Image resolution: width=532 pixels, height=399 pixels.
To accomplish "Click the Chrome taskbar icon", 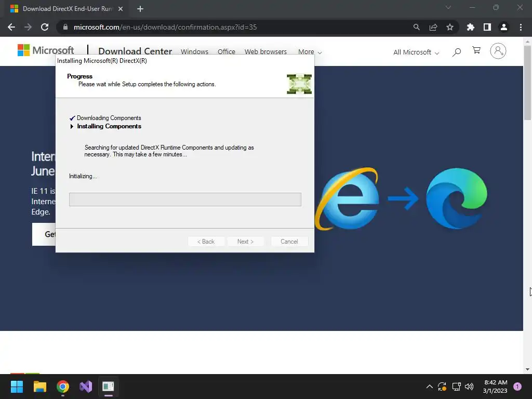I will pyautogui.click(x=63, y=387).
